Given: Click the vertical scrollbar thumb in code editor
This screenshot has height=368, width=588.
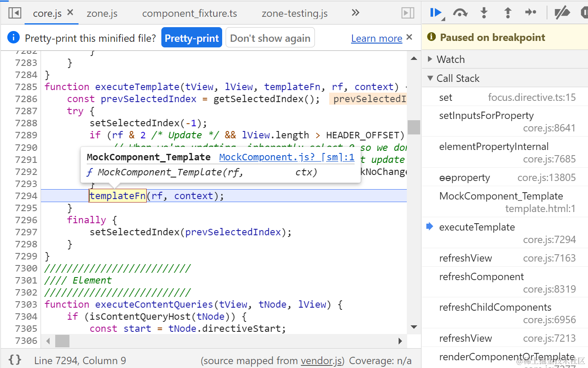Looking at the screenshot, I should 414,127.
